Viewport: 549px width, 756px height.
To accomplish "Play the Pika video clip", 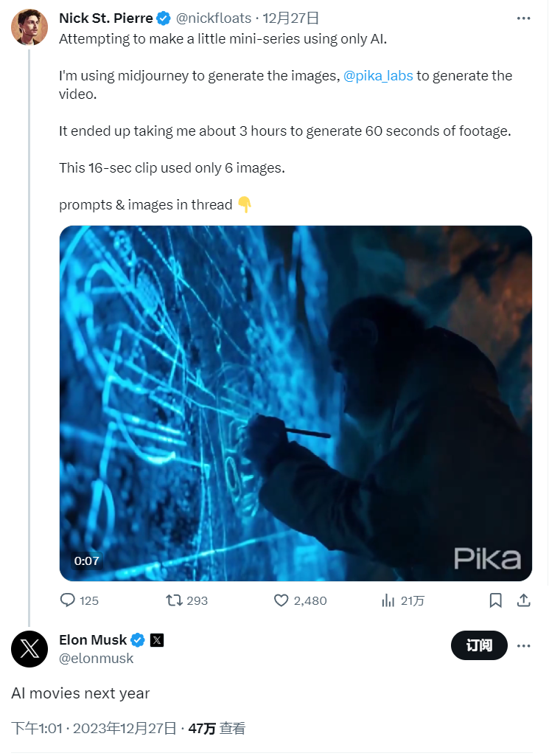I will [x=296, y=403].
